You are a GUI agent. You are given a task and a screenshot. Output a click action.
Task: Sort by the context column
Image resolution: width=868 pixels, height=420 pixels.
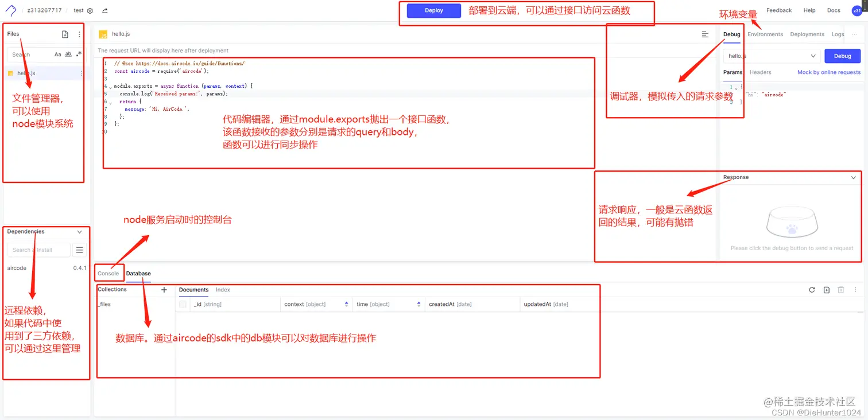tap(346, 304)
